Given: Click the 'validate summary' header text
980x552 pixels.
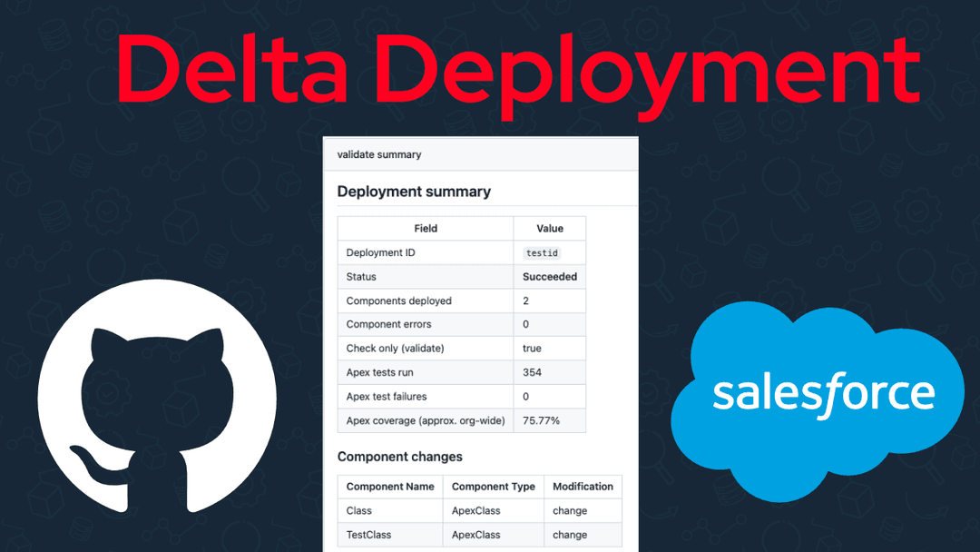Looking at the screenshot, I should tap(379, 154).
